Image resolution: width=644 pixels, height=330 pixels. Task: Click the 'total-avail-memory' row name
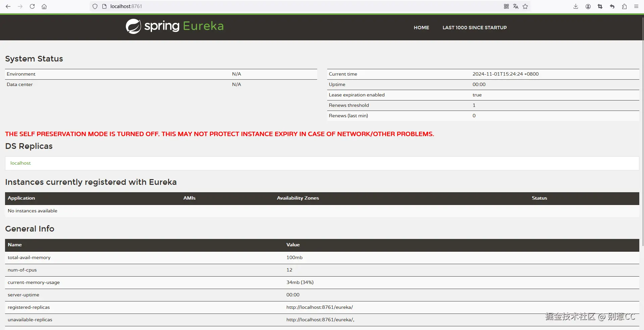[x=29, y=257]
